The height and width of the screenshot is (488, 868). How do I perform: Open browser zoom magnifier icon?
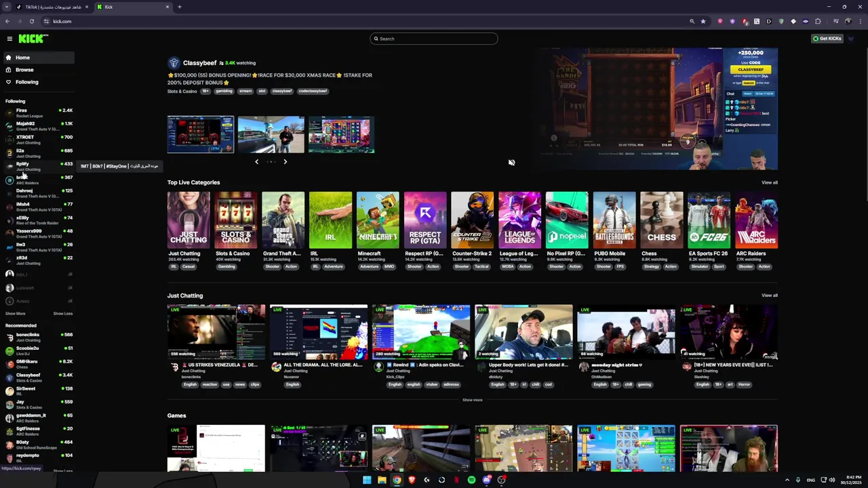point(692,21)
